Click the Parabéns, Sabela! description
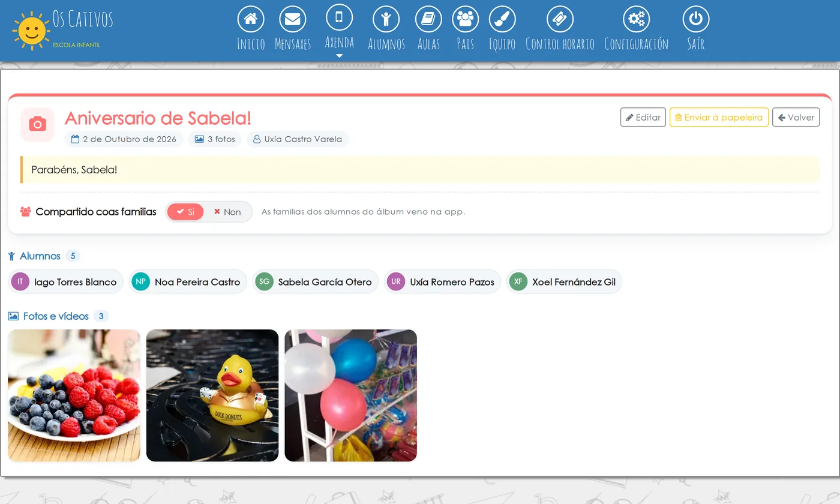840x504 pixels. coord(74,170)
